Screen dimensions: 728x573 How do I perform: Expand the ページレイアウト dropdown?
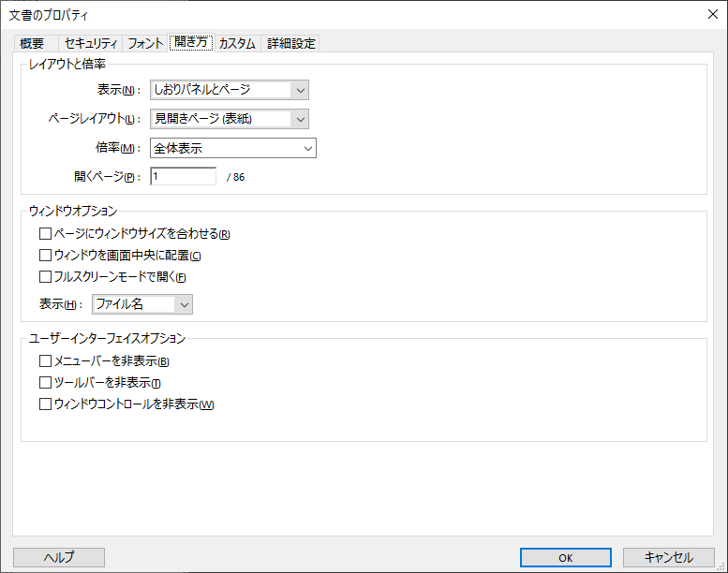coord(230,119)
